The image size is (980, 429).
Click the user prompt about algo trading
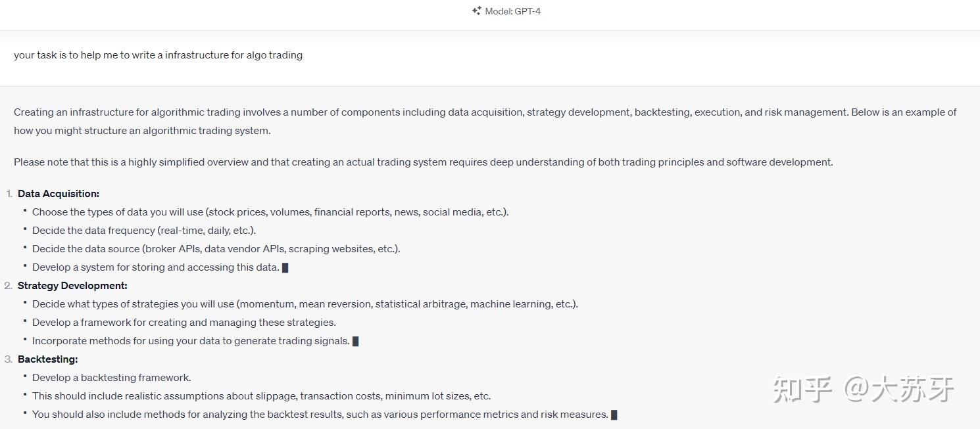tap(158, 55)
